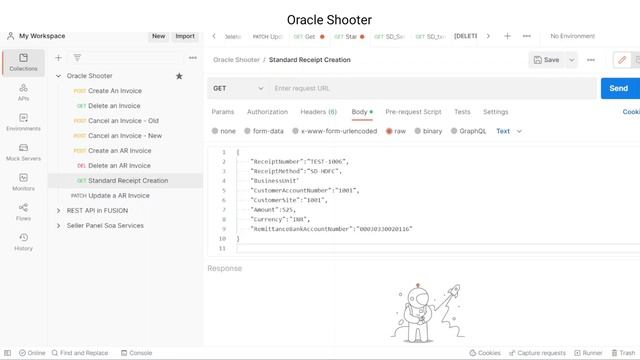The height and width of the screenshot is (360, 640).
Task: Select the Standard Receipt Creation request
Action: 125,181
